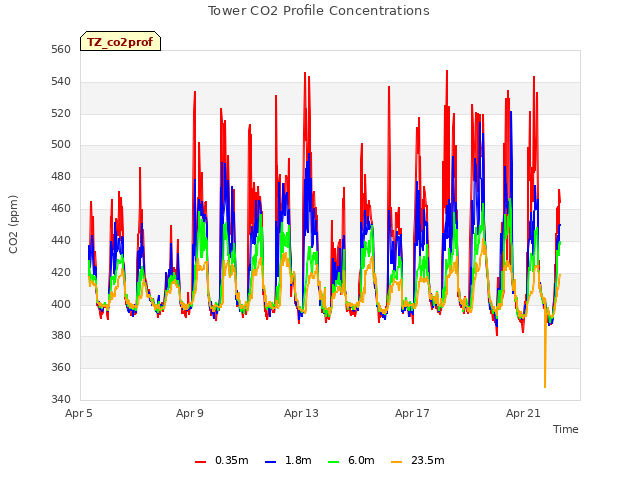Click the blue 1.8m legend color marker
The height and width of the screenshot is (480, 640).
(x=271, y=462)
